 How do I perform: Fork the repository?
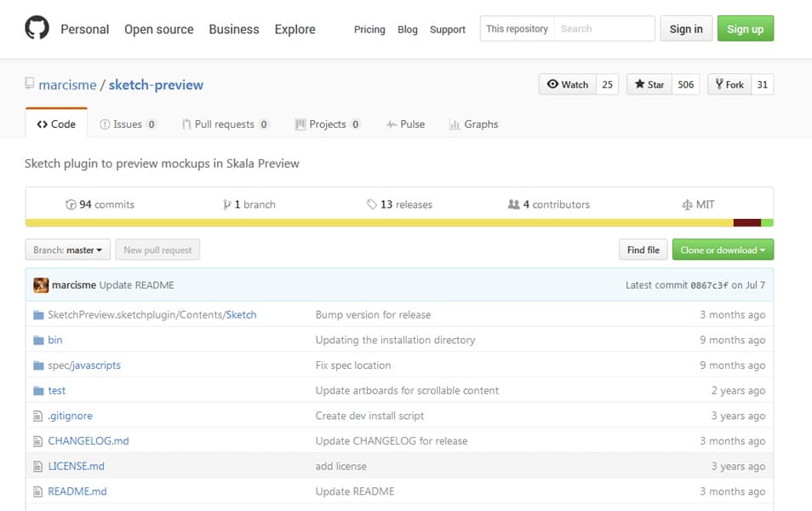729,84
